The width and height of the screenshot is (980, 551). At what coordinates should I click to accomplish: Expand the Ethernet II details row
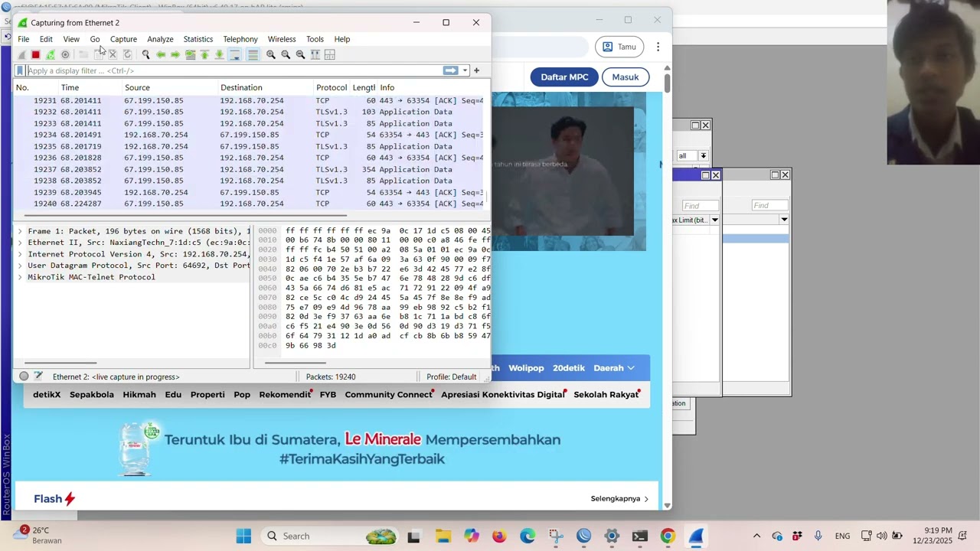(x=21, y=243)
